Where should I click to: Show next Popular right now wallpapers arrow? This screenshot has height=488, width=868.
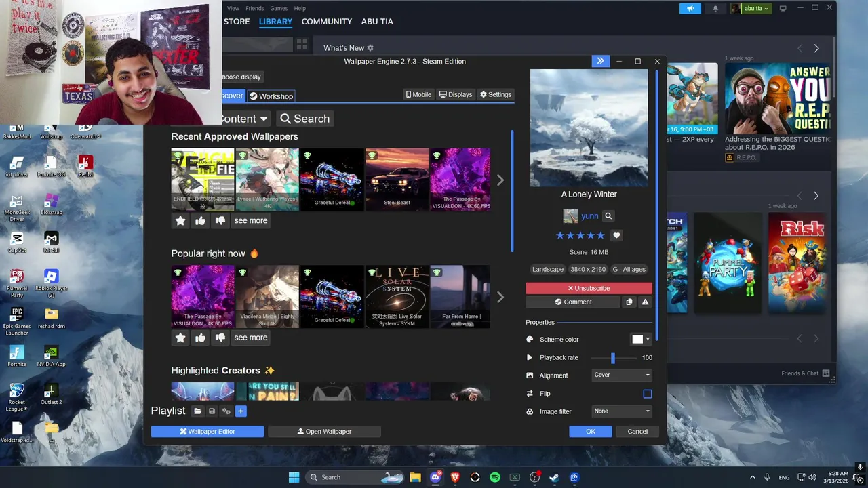(x=500, y=297)
